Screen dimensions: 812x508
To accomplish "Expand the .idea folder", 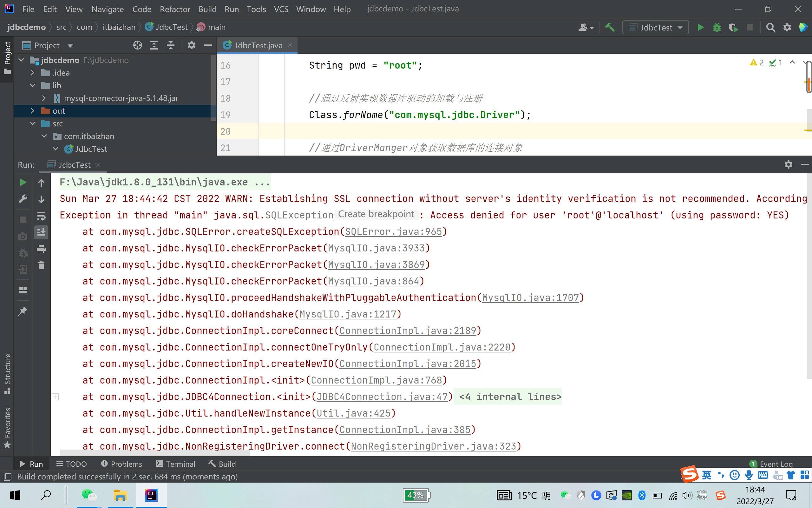I will coord(33,73).
